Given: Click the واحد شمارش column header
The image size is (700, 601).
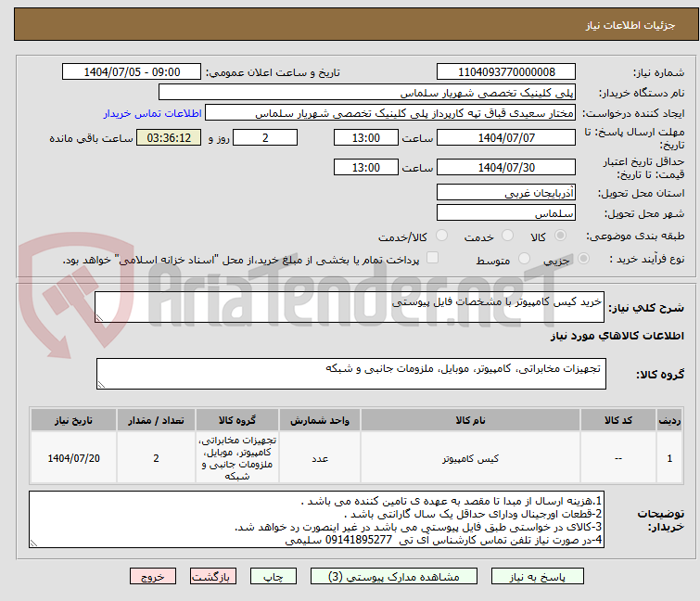Looking at the screenshot, I should [320, 420].
